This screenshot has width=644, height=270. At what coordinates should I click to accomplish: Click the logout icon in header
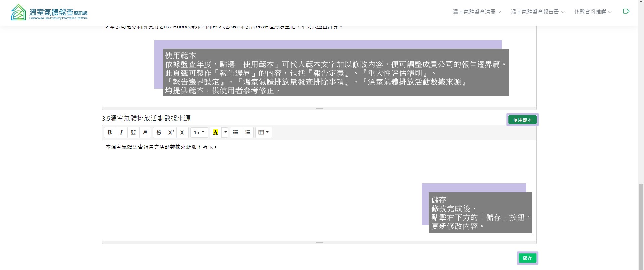point(626,11)
